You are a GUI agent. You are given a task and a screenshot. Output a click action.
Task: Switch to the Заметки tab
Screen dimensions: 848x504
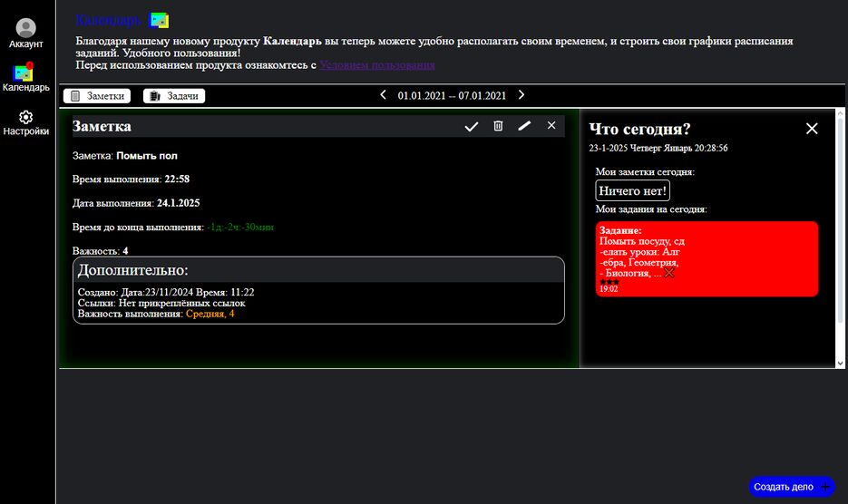[x=97, y=96]
